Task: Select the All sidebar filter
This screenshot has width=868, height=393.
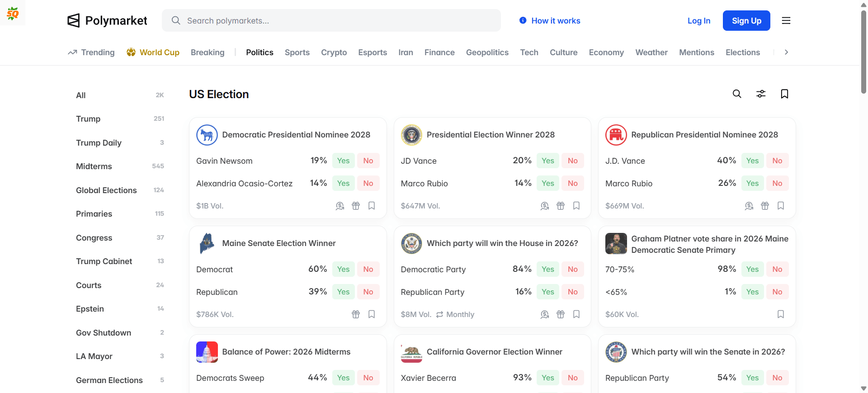Action: pyautogui.click(x=120, y=95)
